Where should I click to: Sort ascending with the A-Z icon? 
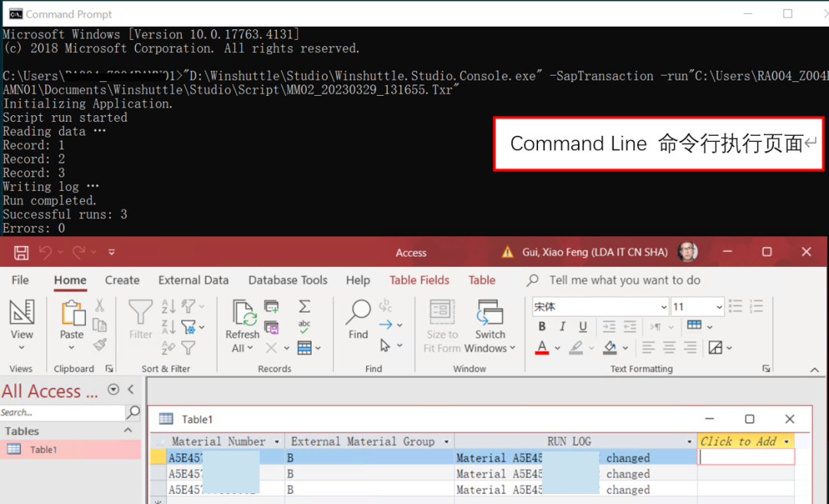[168, 306]
